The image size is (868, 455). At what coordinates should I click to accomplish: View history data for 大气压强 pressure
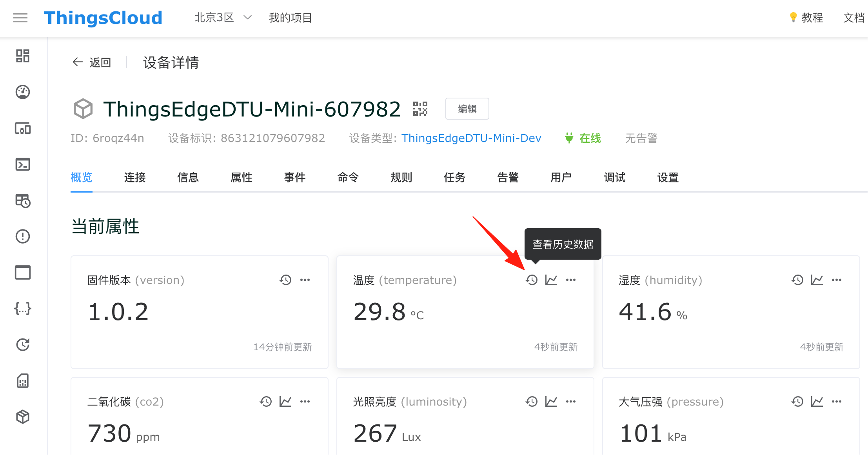pyautogui.click(x=797, y=401)
